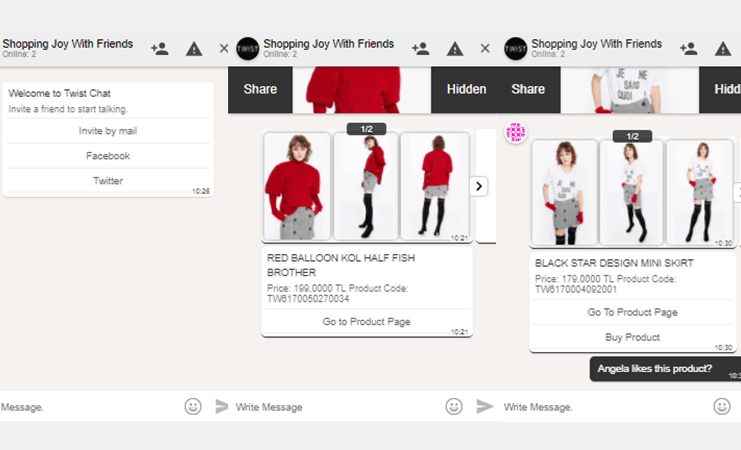Click 'Shopping Joy With Friends' title in middle panel
The width and height of the screenshot is (741, 450).
click(x=328, y=44)
